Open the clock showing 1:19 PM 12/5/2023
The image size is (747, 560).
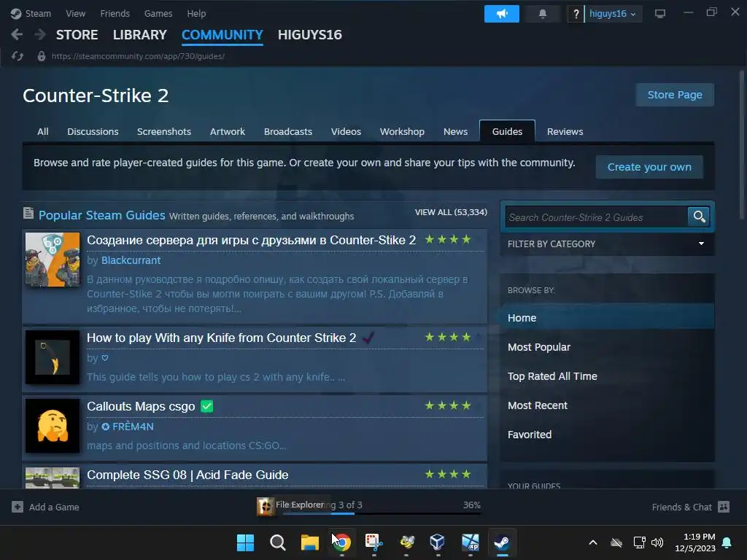tap(695, 542)
